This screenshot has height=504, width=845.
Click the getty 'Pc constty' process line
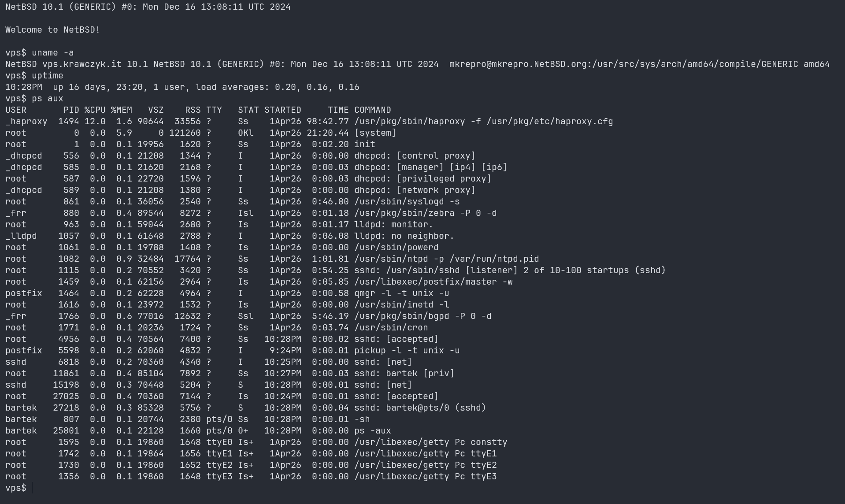click(x=430, y=442)
